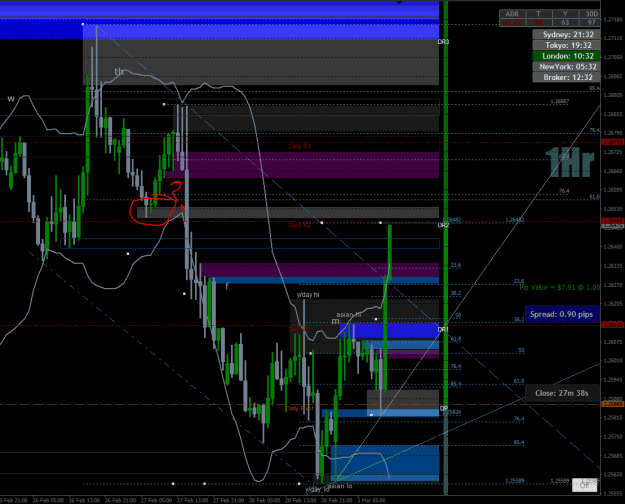
Task: Click the 97 value under 30D
Action: tap(591, 22)
